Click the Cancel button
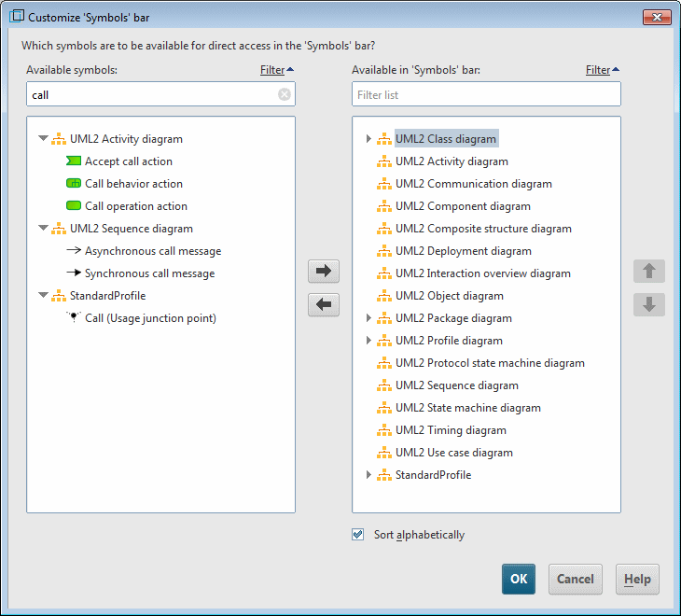 pos(575,579)
